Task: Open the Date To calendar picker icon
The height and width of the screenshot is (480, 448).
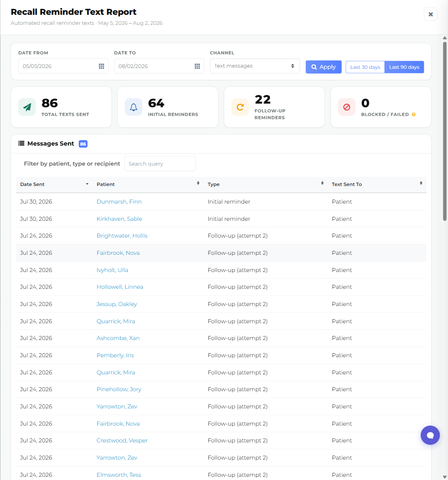Action: tap(197, 66)
